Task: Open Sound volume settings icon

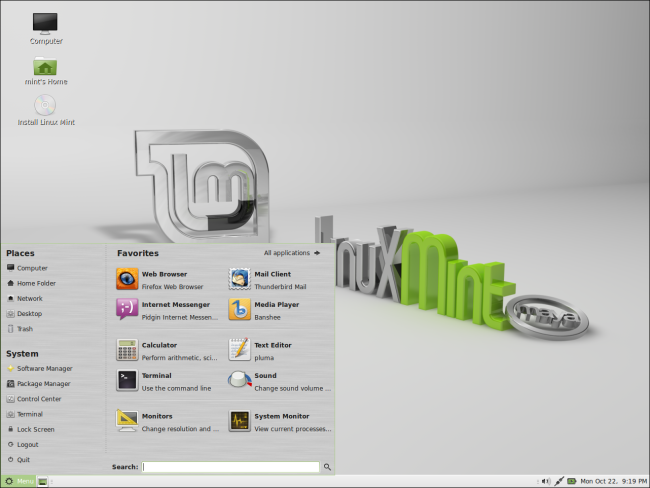Action: pos(239,380)
